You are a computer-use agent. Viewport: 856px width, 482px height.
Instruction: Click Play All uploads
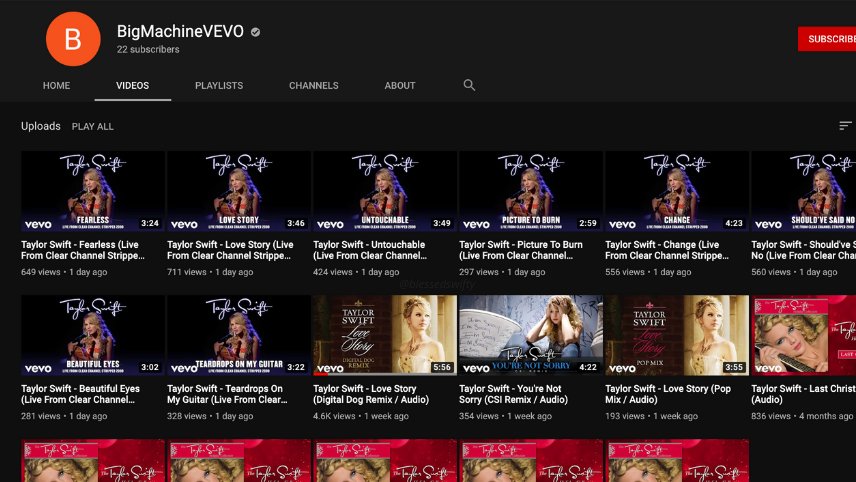pos(93,127)
